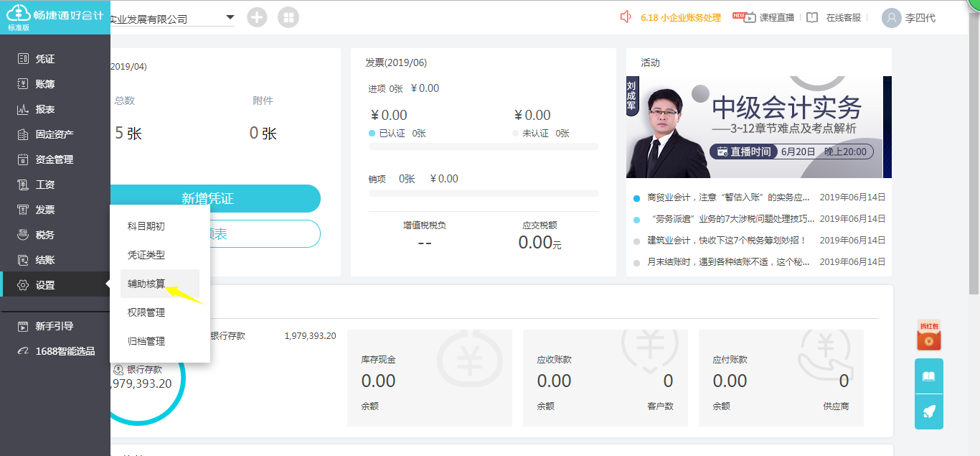Viewport: 980px width, 456px height.
Task: Open the 资金管理 sidebar module
Action: 55,159
